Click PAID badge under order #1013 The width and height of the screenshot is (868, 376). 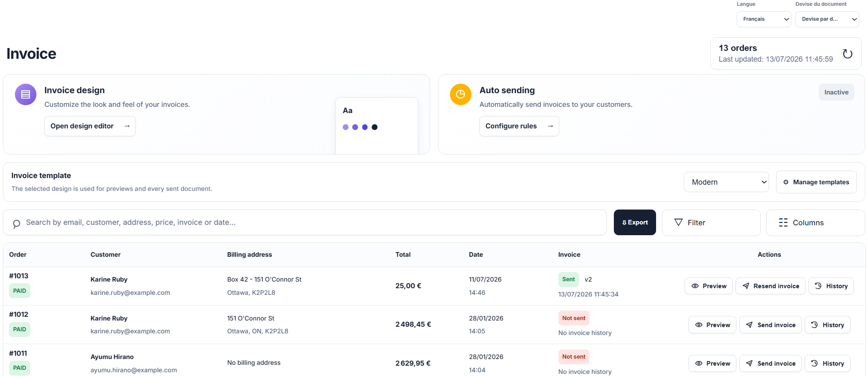tap(19, 291)
